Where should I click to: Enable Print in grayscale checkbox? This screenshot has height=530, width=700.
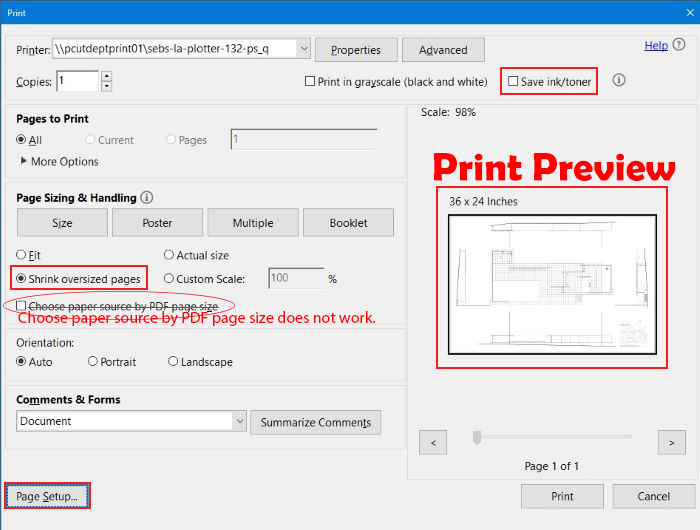tap(310, 82)
